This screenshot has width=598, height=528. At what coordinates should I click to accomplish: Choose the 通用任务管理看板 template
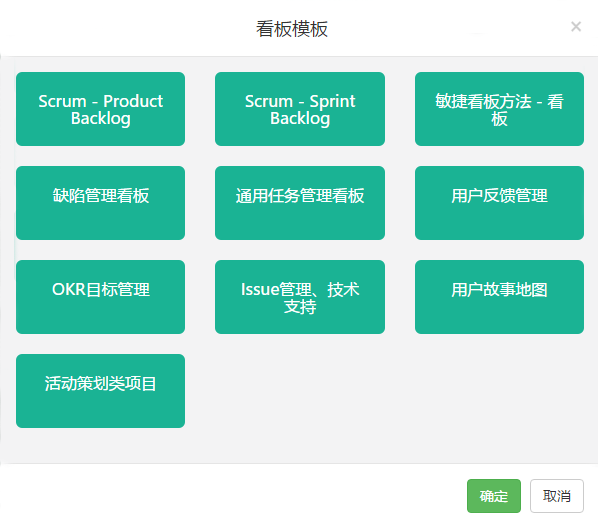(x=300, y=203)
